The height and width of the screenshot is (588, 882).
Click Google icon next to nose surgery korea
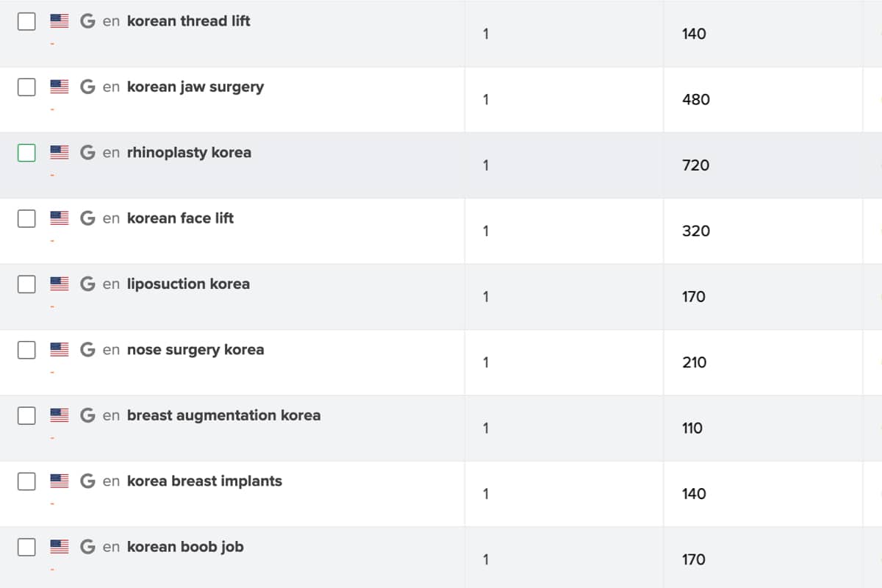[x=87, y=349]
